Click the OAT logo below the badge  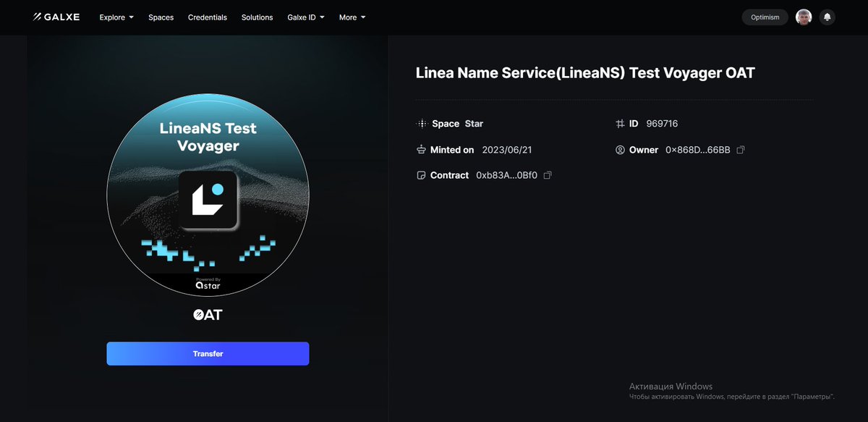pyautogui.click(x=208, y=315)
